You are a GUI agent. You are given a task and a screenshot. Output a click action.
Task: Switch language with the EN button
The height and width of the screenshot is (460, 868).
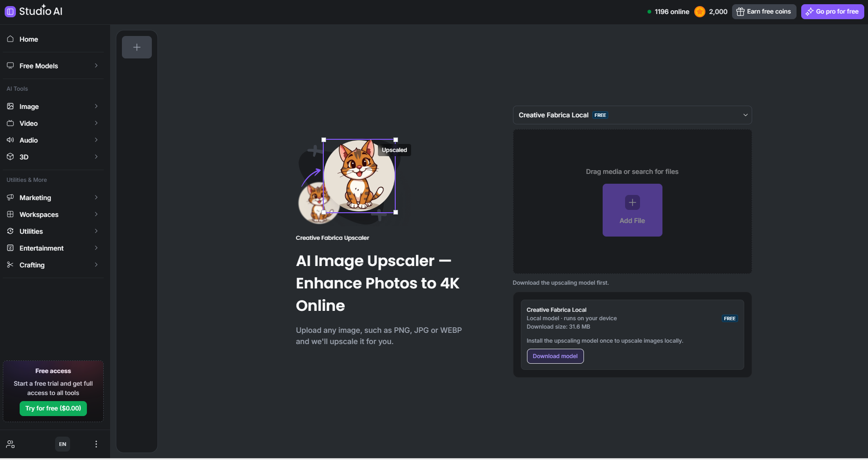point(63,444)
